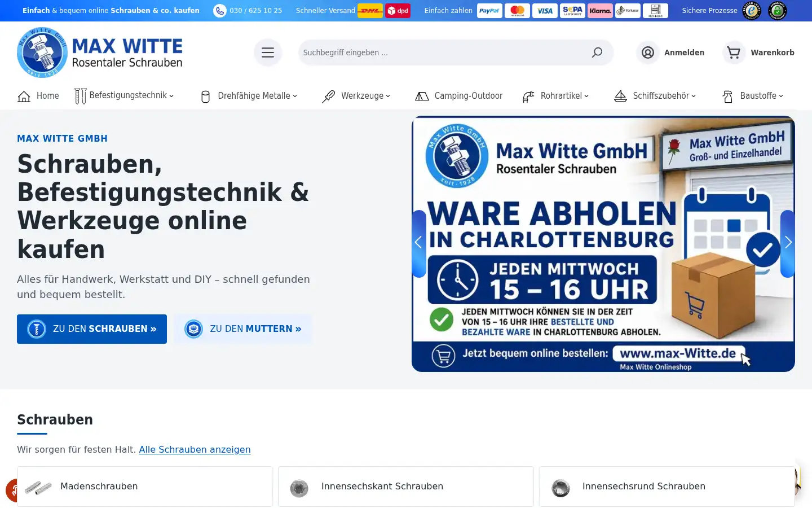Open the Rohrartikel menu label

pyautogui.click(x=561, y=96)
